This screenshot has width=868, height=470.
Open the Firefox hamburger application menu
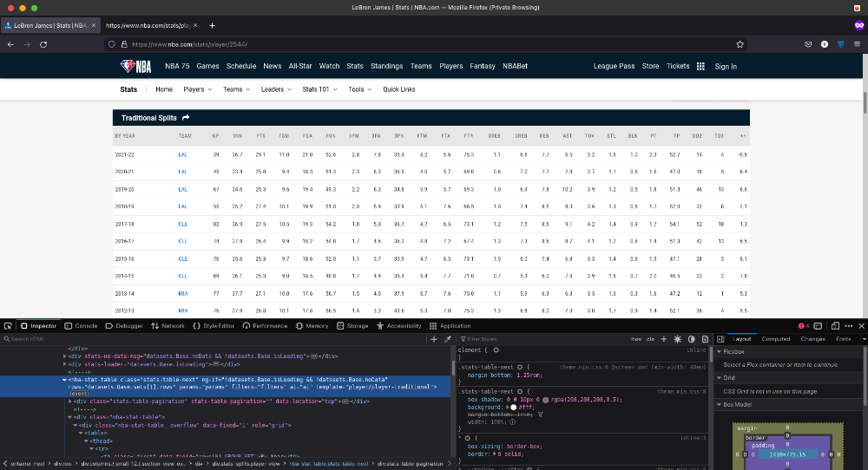(x=857, y=44)
